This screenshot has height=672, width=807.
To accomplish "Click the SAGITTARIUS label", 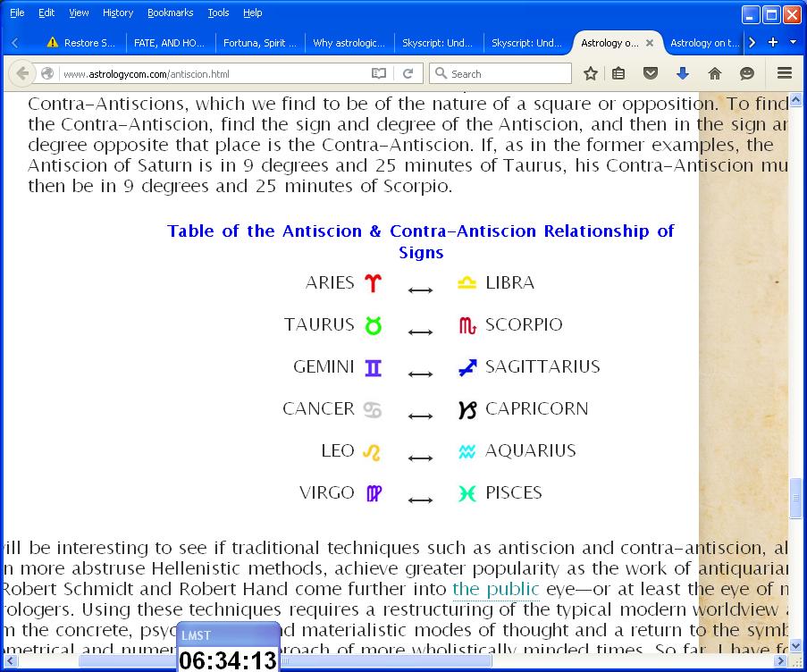I will [542, 367].
